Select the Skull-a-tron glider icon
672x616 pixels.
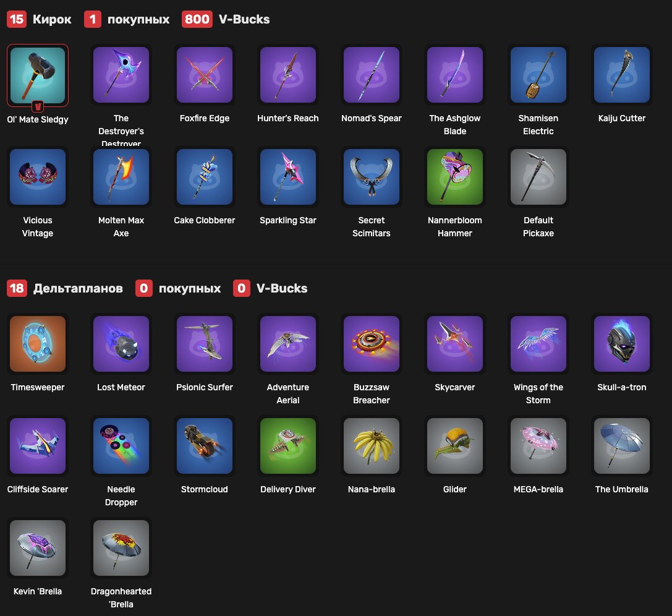click(x=622, y=344)
